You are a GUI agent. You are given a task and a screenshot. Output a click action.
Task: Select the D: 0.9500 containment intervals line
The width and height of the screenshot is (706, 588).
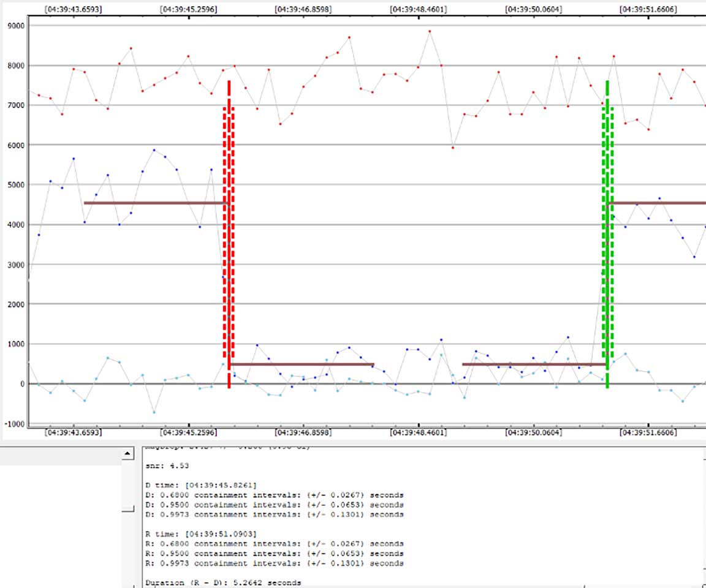click(275, 505)
